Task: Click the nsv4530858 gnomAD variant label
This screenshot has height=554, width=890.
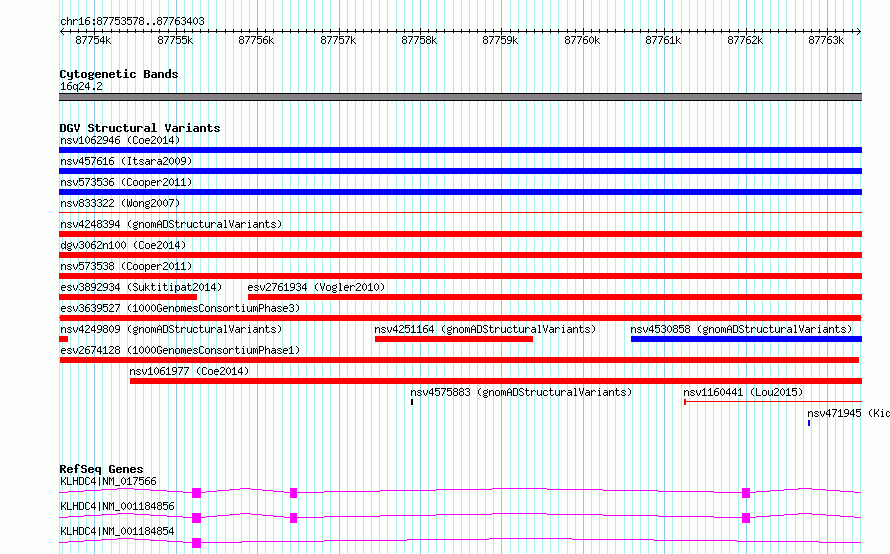Action: tap(741, 329)
